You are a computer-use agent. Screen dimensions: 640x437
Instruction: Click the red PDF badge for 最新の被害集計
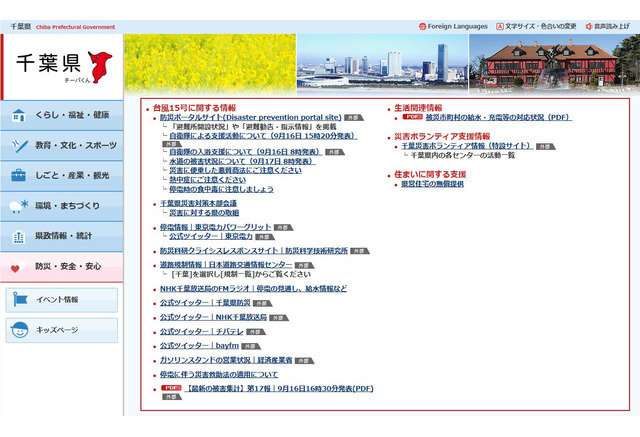pyautogui.click(x=171, y=387)
